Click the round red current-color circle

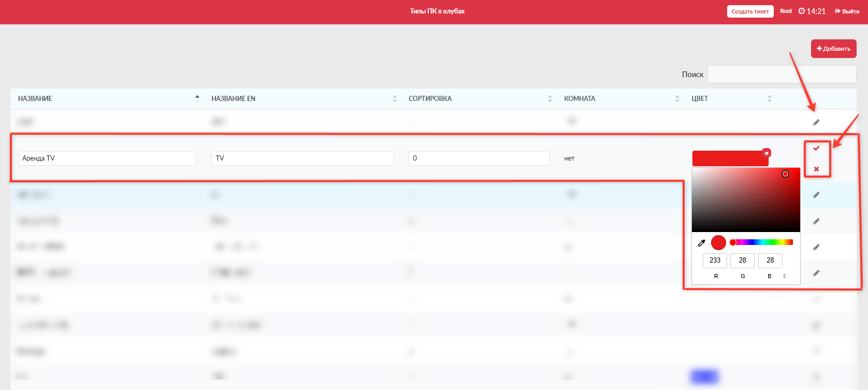pyautogui.click(x=718, y=242)
